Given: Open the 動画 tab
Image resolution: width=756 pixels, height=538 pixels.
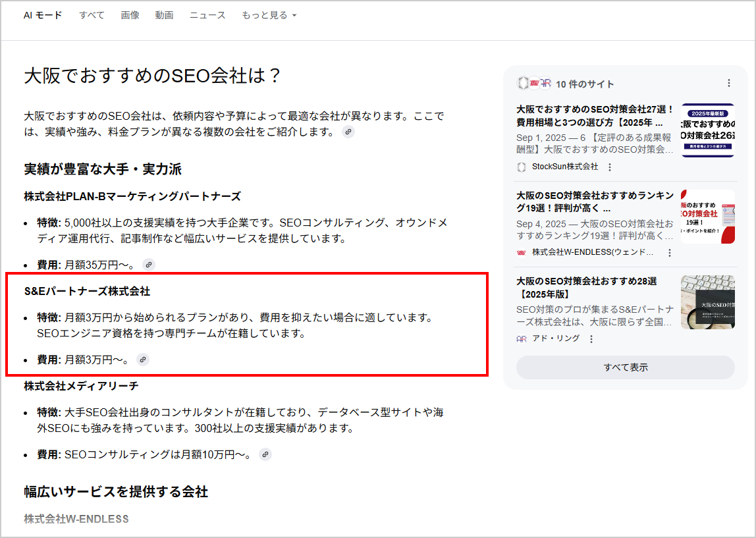Looking at the screenshot, I should [164, 15].
